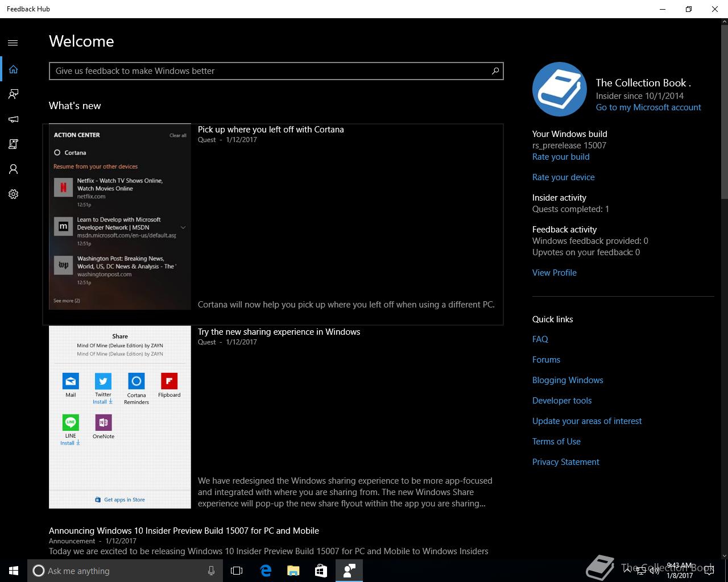Click the Flipboard icon in the Share thumbnail
This screenshot has height=582, width=728.
click(x=169, y=381)
